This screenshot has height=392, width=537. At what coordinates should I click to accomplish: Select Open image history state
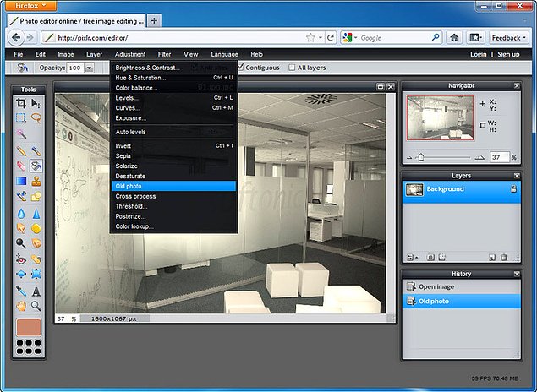tap(462, 286)
